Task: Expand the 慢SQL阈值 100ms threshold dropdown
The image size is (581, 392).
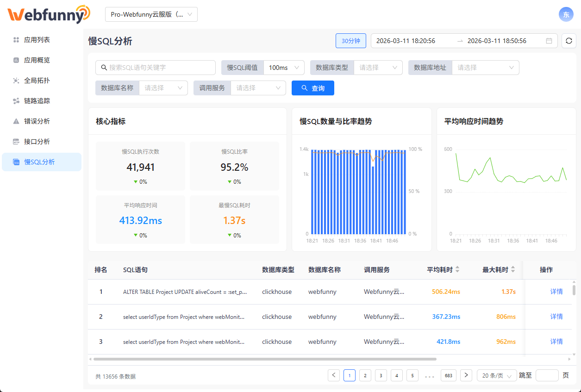Action: 283,67
